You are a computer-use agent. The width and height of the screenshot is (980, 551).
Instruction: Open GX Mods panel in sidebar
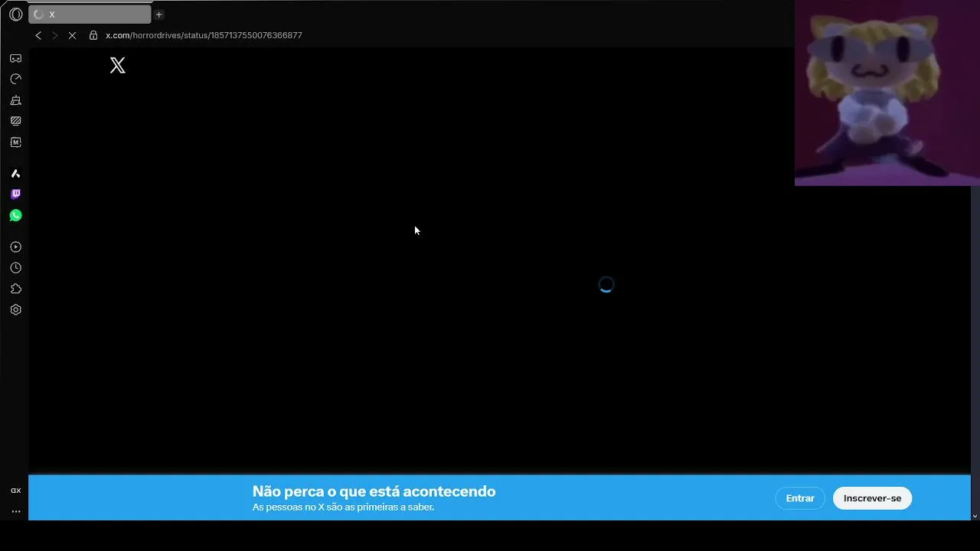(x=15, y=121)
